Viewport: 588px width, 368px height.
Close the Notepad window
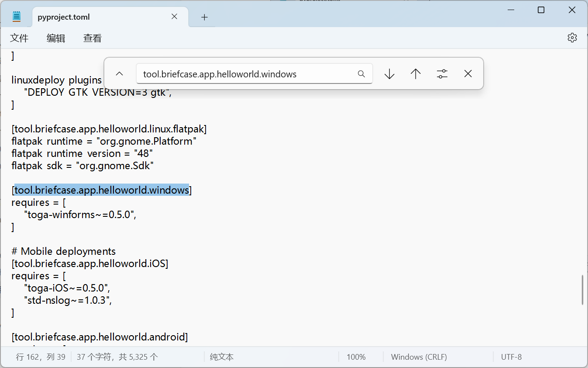point(572,10)
